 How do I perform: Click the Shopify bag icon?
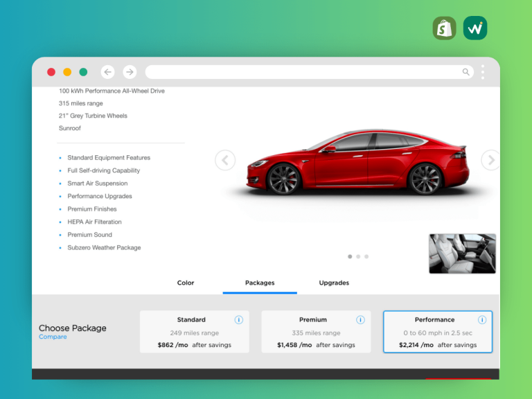coord(444,28)
